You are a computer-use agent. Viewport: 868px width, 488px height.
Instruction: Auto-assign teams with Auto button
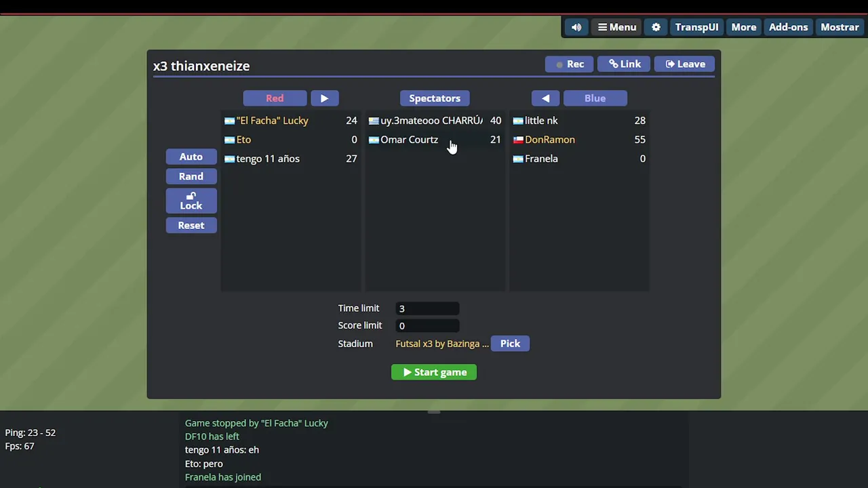[191, 157]
